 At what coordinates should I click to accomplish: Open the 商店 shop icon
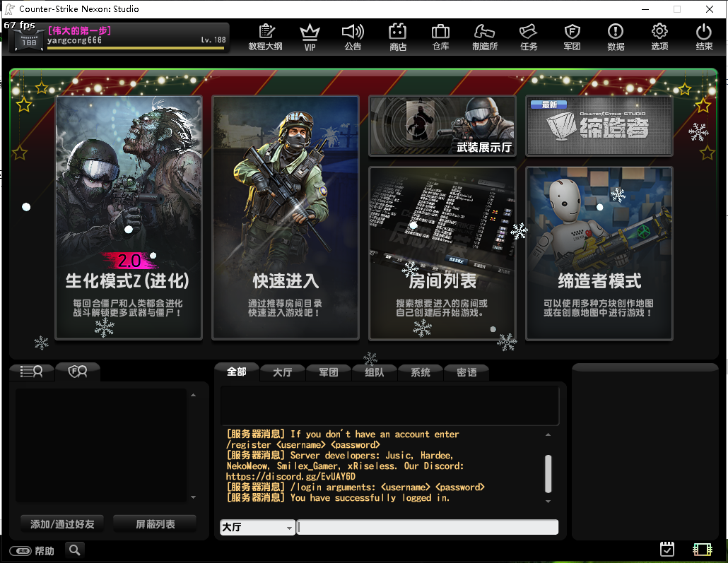398,37
